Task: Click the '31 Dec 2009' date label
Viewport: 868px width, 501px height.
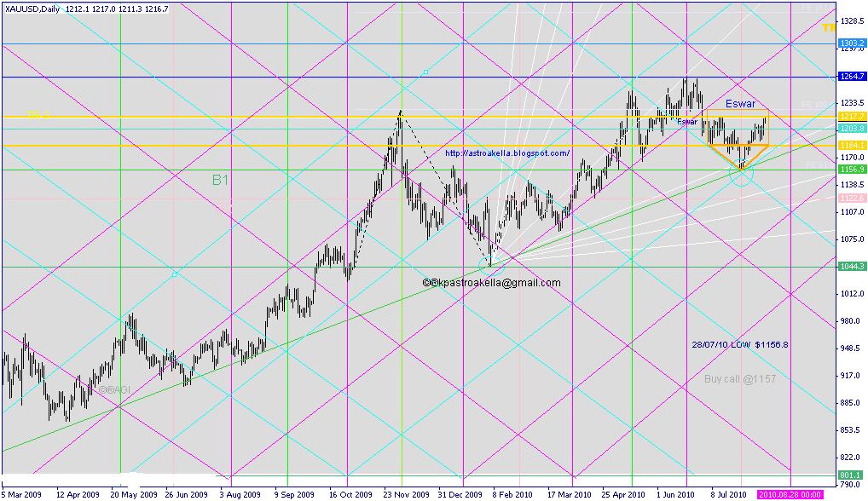Action: click(x=460, y=494)
